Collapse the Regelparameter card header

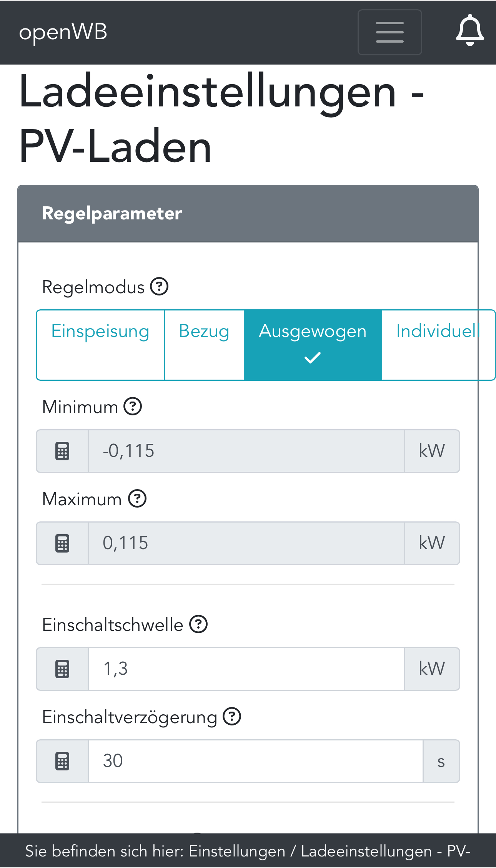[x=248, y=214]
